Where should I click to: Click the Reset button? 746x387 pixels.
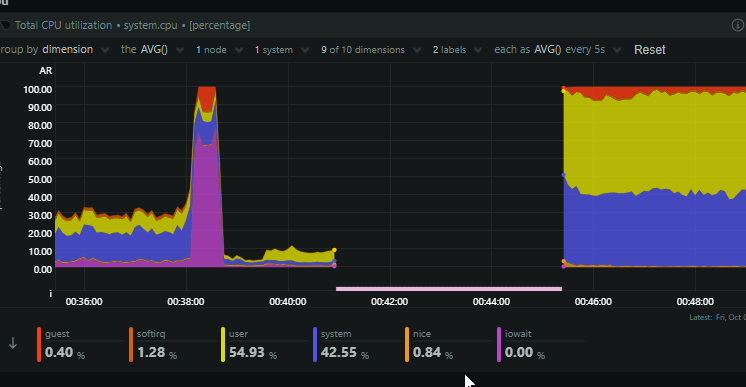[649, 50]
